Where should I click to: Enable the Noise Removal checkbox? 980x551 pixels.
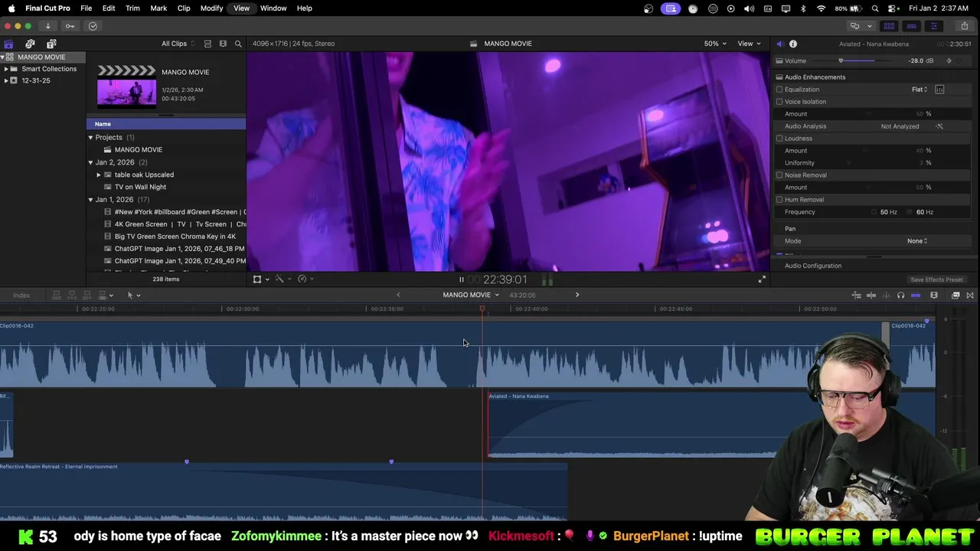(x=779, y=175)
